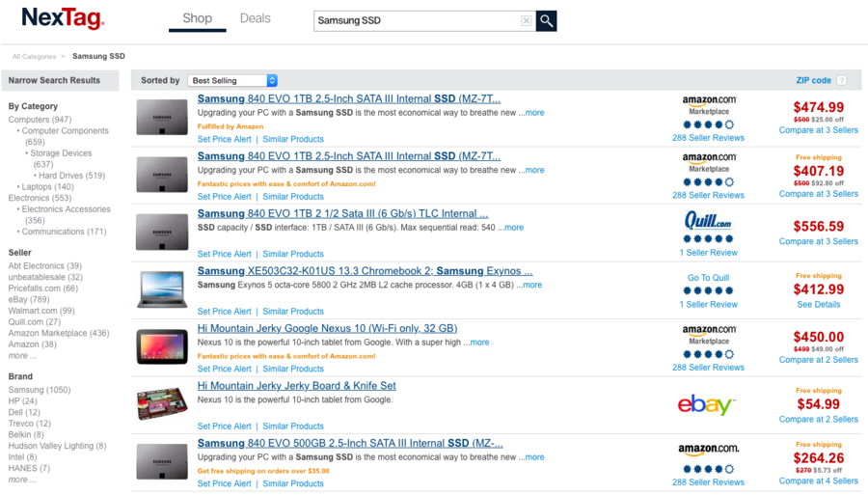Filter by Hard Drives (519)
Screen dimensions: 868x495
tap(71, 176)
